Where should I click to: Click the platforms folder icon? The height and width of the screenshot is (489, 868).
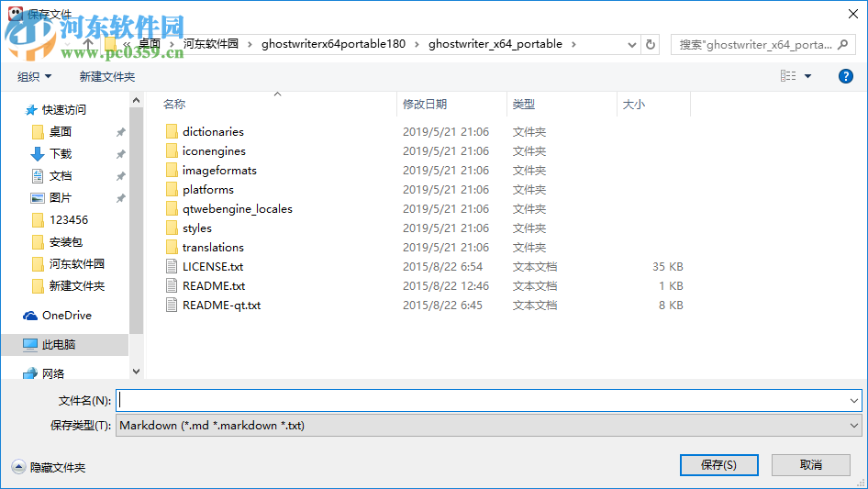coord(172,189)
